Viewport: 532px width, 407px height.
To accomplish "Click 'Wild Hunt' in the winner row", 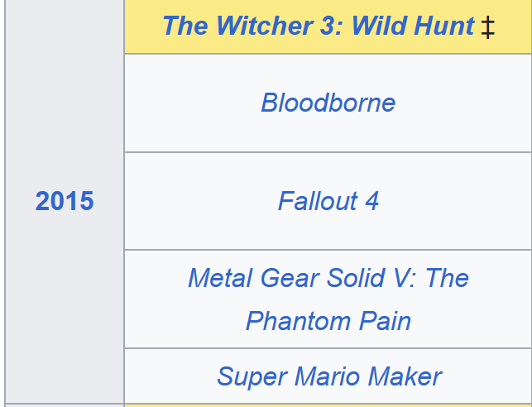I will [x=413, y=26].
